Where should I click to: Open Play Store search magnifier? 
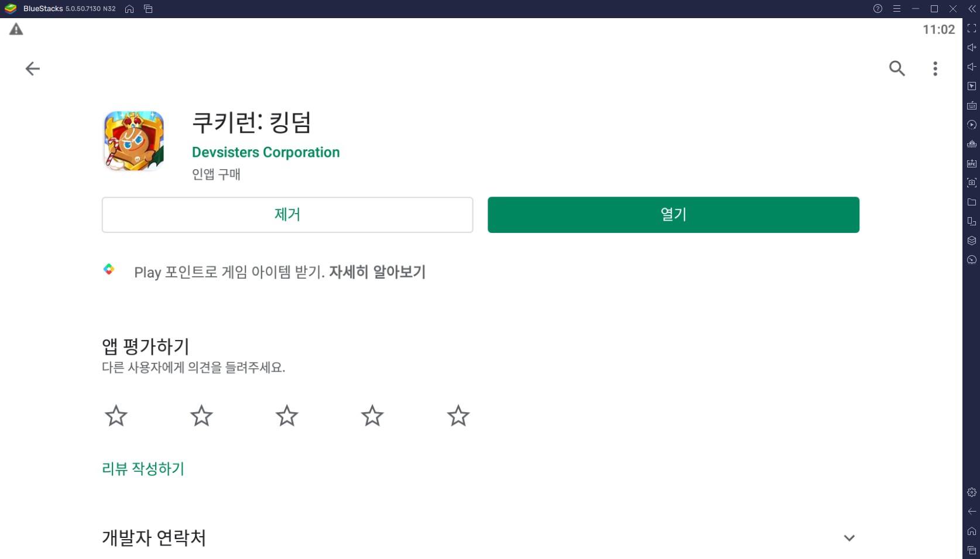coord(897,68)
